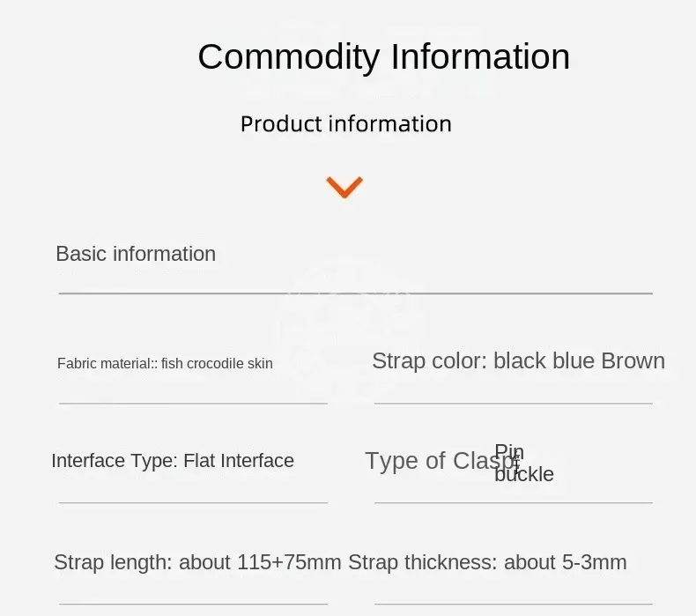Click the orange downward chevron icon
Image resolution: width=696 pixels, height=616 pixels.
point(344,187)
